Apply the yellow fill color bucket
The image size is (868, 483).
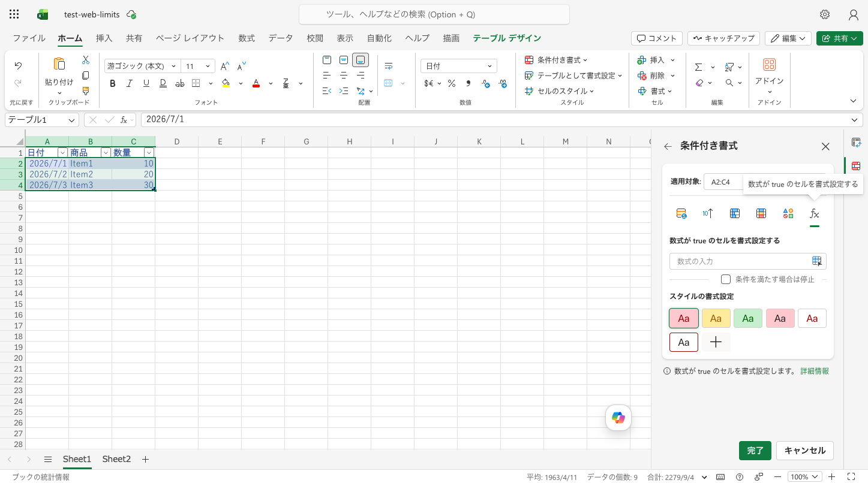click(226, 83)
